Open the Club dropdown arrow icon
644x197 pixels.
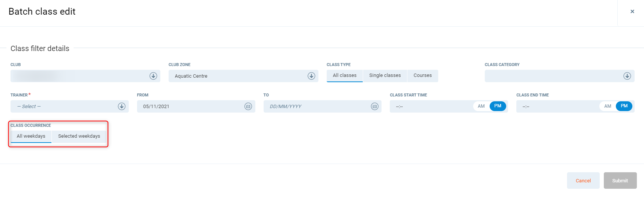coord(153,76)
